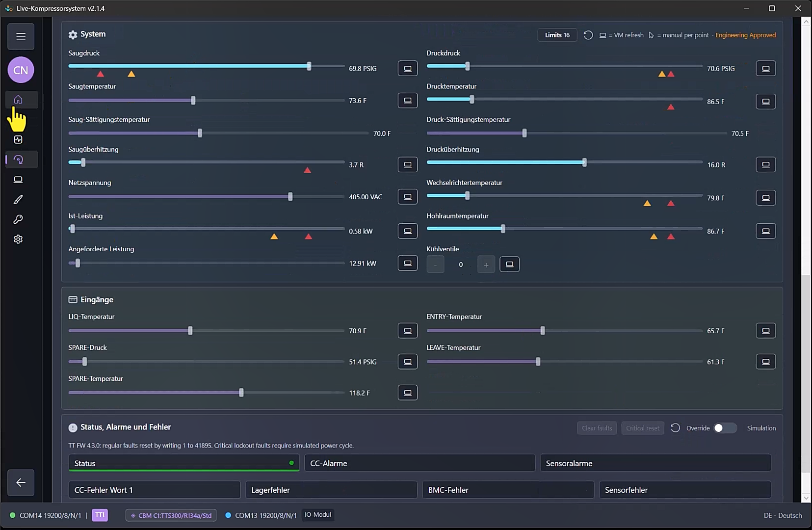Open the pen edit sidebar icon
812x530 pixels.
point(18,199)
